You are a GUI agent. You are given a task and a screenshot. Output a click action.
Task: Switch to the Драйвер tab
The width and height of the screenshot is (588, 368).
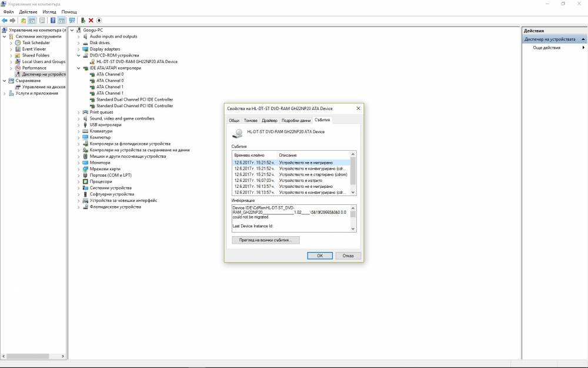[x=269, y=120]
